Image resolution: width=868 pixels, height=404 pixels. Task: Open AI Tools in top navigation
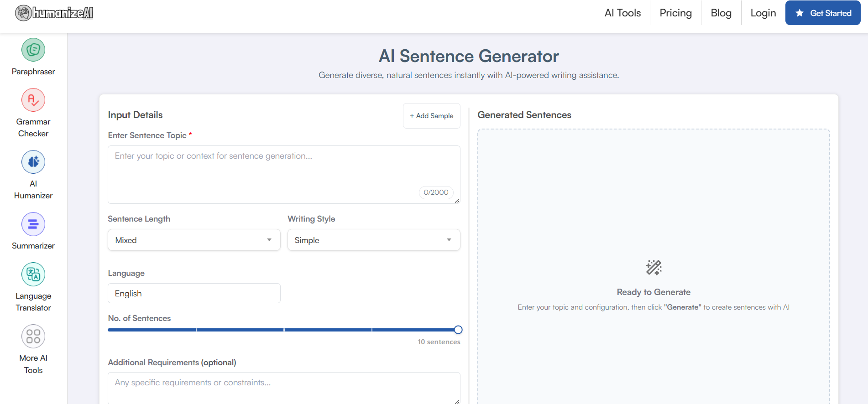[x=622, y=13]
